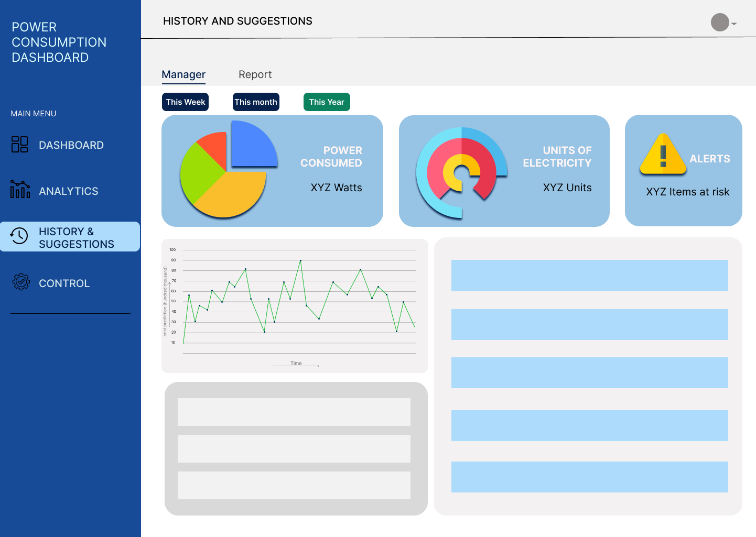Click the HISTORY AND SUGGESTIONS page heading
The height and width of the screenshot is (537, 756).
point(237,21)
